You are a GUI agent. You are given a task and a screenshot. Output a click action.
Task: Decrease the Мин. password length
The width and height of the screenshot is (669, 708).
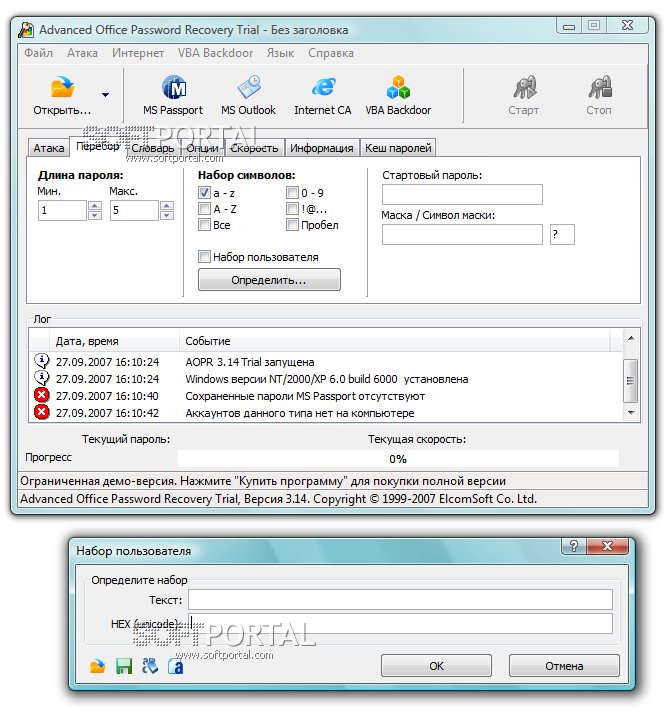point(94,215)
